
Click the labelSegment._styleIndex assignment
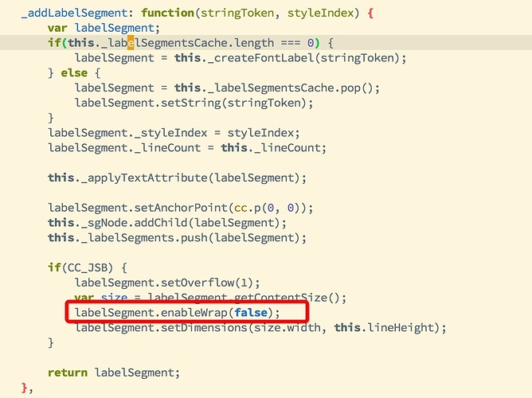(174, 133)
